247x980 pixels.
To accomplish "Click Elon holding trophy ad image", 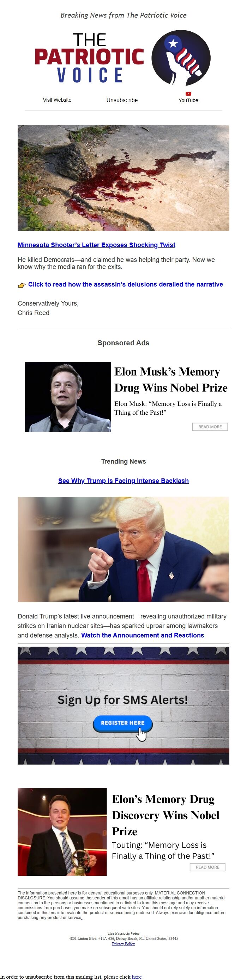I will [x=62, y=832].
